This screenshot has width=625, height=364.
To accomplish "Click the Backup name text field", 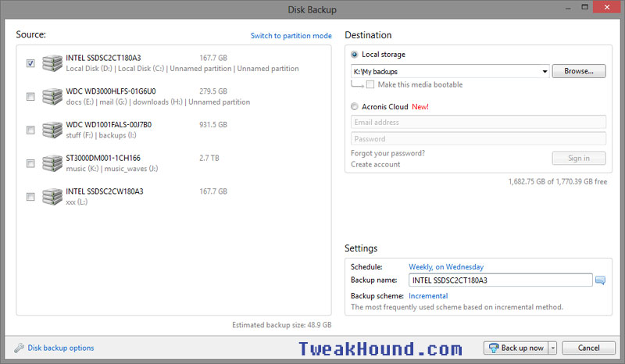I will click(x=500, y=280).
